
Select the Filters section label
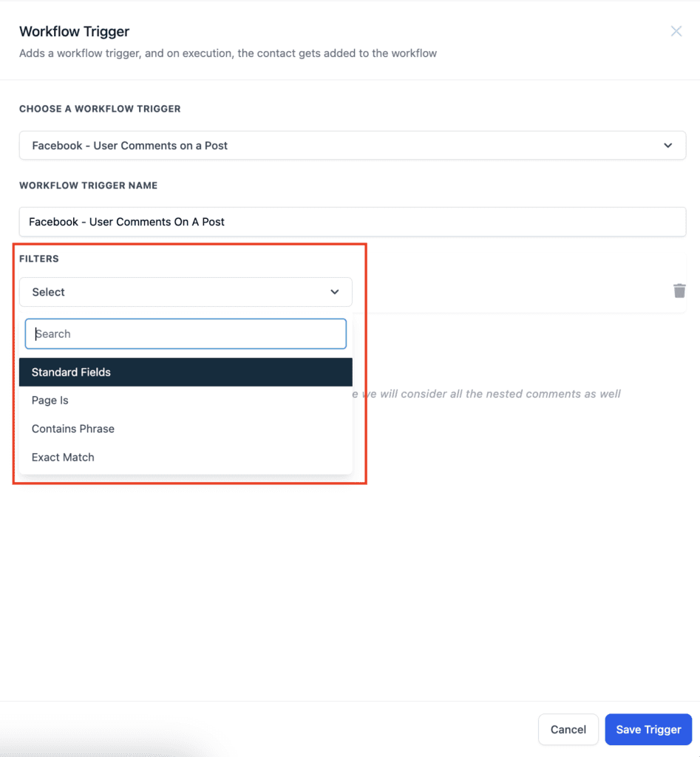click(39, 259)
